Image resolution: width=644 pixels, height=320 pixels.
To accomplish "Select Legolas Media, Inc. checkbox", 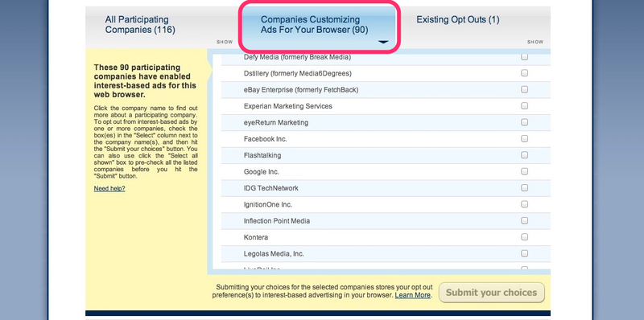I will [525, 253].
